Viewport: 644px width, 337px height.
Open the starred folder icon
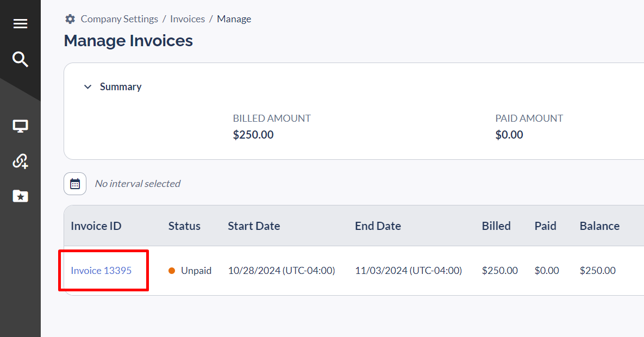pos(20,196)
